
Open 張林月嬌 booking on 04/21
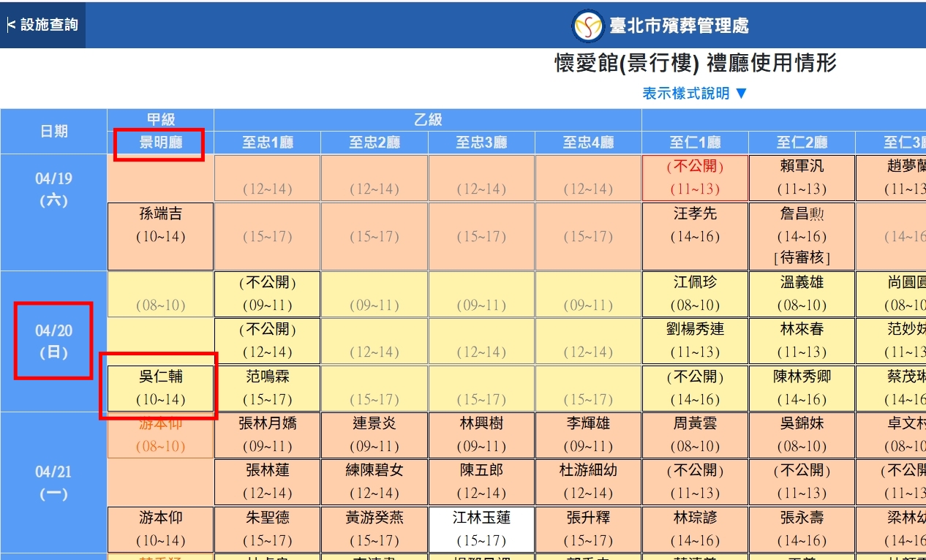(268, 435)
